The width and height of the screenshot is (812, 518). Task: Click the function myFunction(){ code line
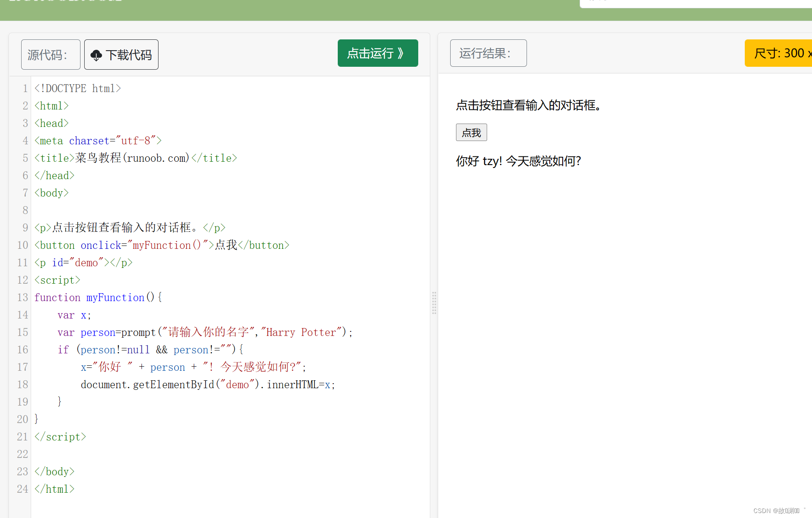tap(98, 297)
